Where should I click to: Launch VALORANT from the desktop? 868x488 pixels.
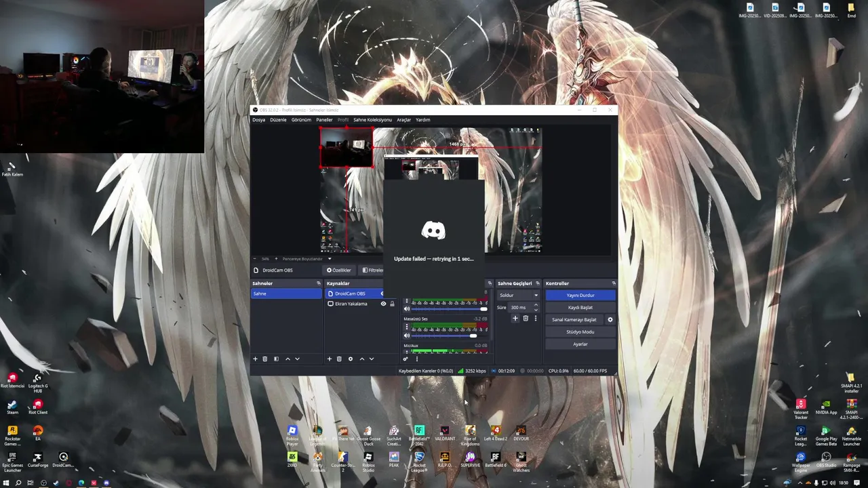(x=445, y=434)
